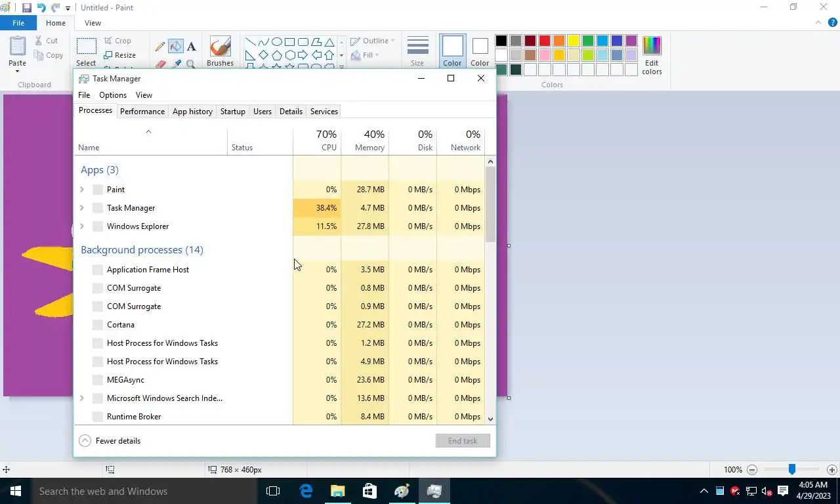Click the Paste clipboard icon
This screenshot has width=840, height=504.
pyautogui.click(x=18, y=46)
